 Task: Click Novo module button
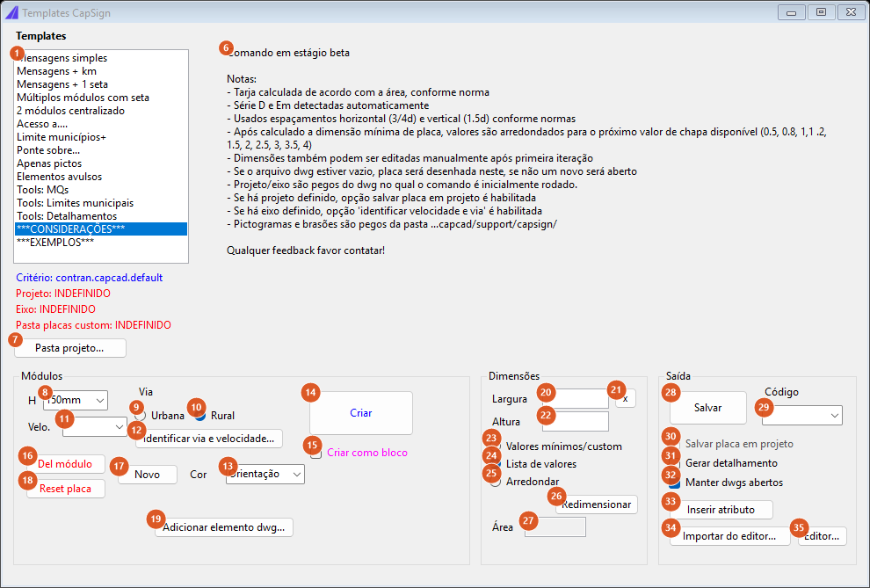148,475
